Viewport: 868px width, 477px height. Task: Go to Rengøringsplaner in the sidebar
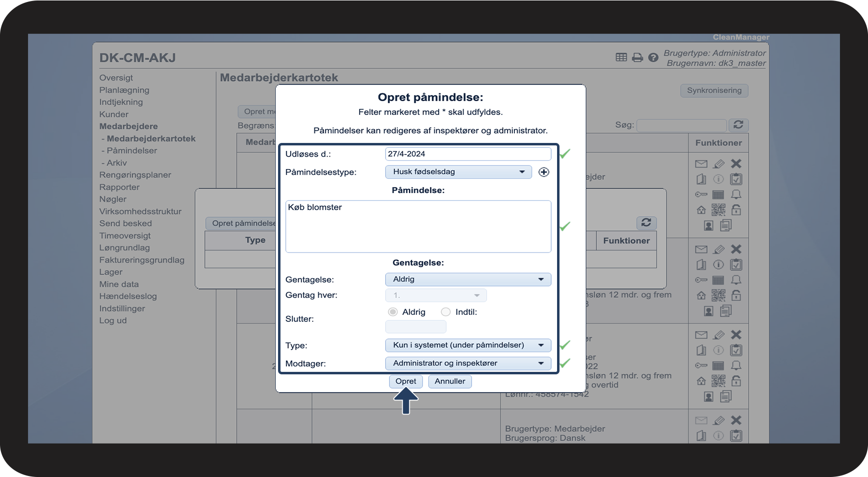[x=135, y=175]
